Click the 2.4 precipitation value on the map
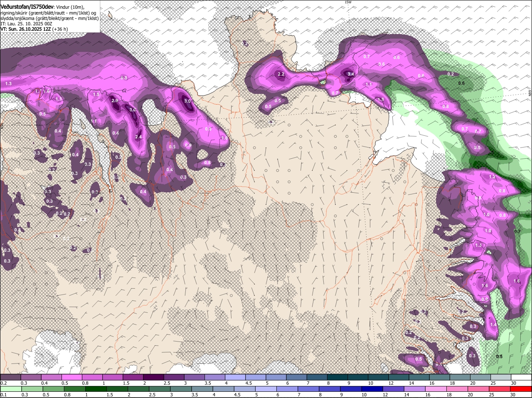 139,137
